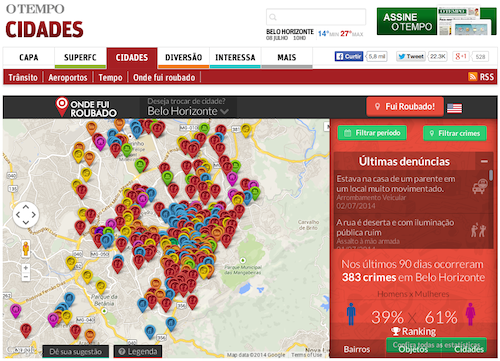This screenshot has height=361, width=500.
Task: Open the CAPA tab
Action: click(29, 57)
